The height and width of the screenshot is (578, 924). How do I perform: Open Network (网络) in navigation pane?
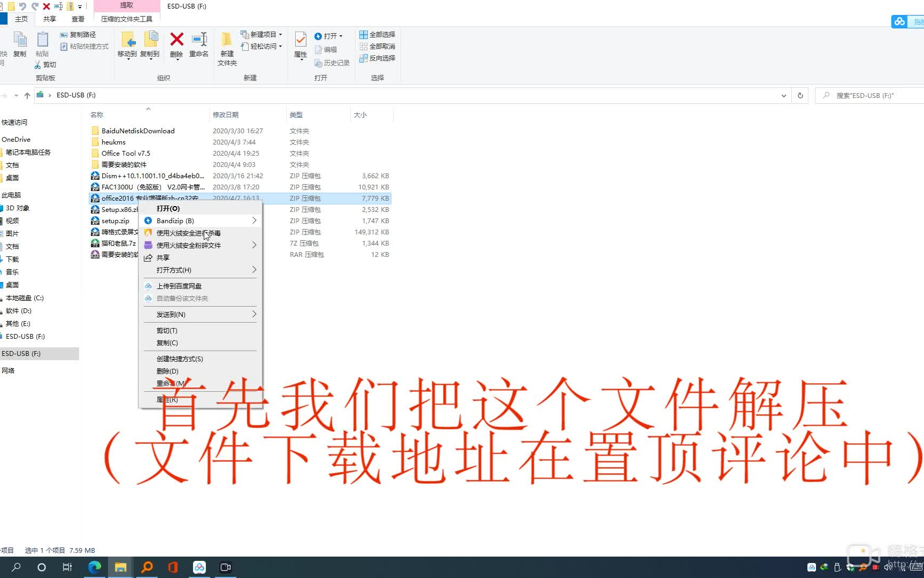(8, 371)
